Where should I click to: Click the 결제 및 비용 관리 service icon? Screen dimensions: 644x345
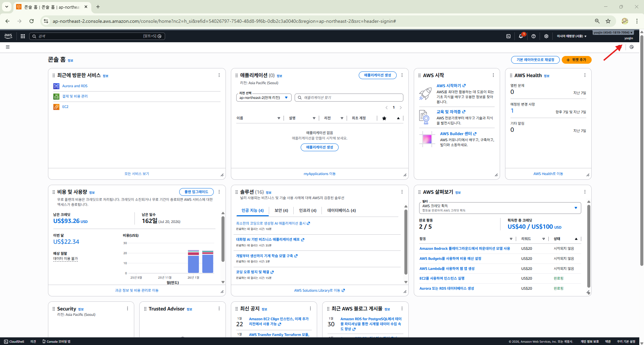56,97
